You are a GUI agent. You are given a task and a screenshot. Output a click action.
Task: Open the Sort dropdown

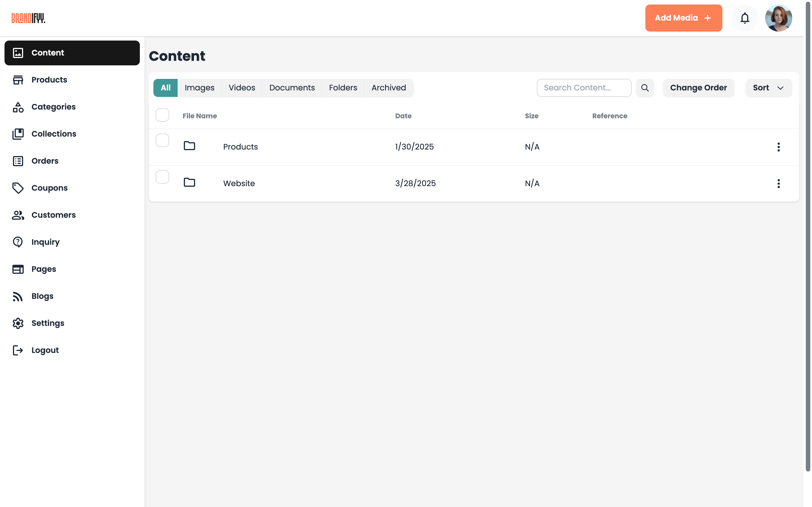click(768, 88)
